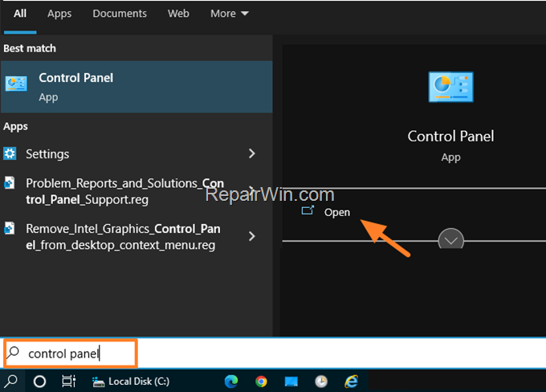This screenshot has height=392, width=546.
Task: Open the Control Panel best match result
Action: click(136, 87)
